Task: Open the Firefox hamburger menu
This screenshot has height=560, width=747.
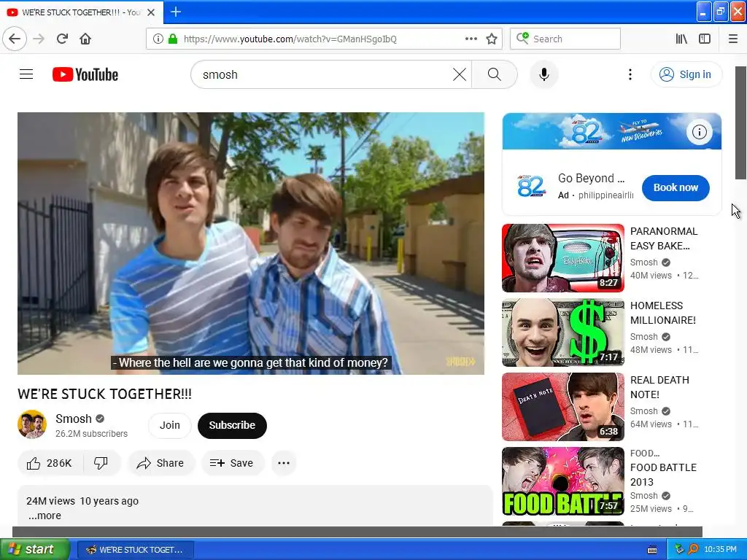Action: [x=733, y=39]
